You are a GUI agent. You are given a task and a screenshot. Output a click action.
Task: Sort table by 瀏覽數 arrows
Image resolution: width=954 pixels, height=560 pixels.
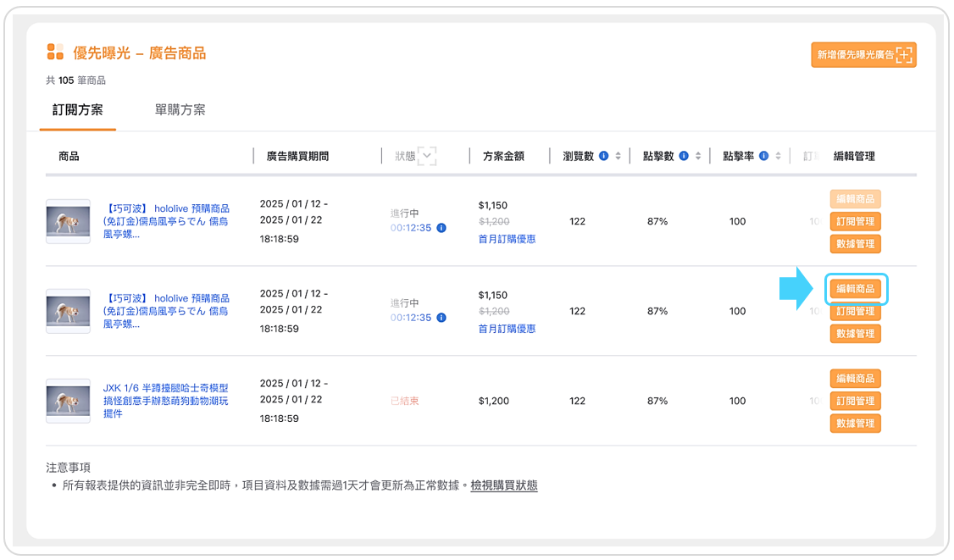618,156
